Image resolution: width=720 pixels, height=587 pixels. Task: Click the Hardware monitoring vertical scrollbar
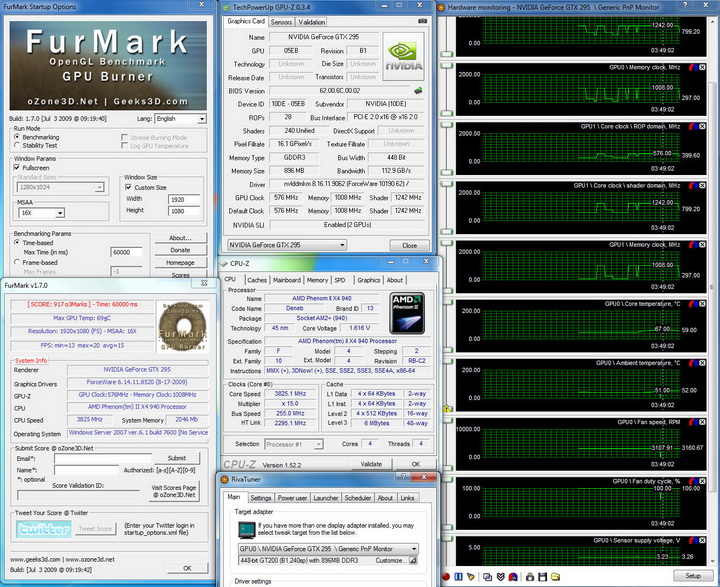(712, 289)
